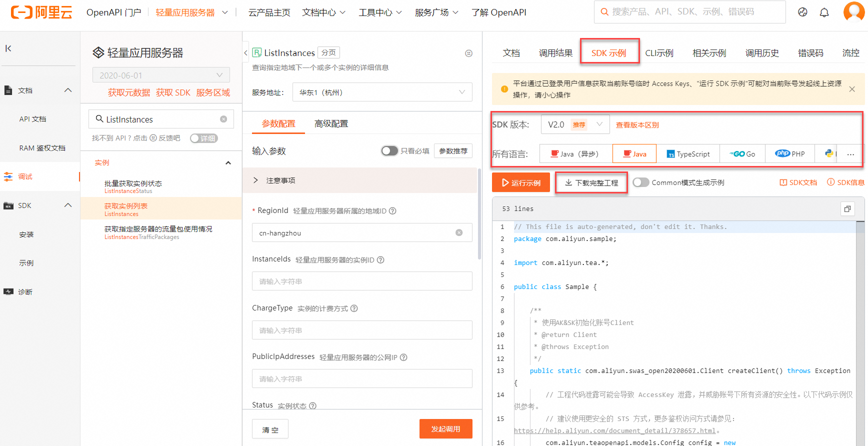The height and width of the screenshot is (446, 868).
Task: Click the SDK sidebar icon
Action: point(8,205)
